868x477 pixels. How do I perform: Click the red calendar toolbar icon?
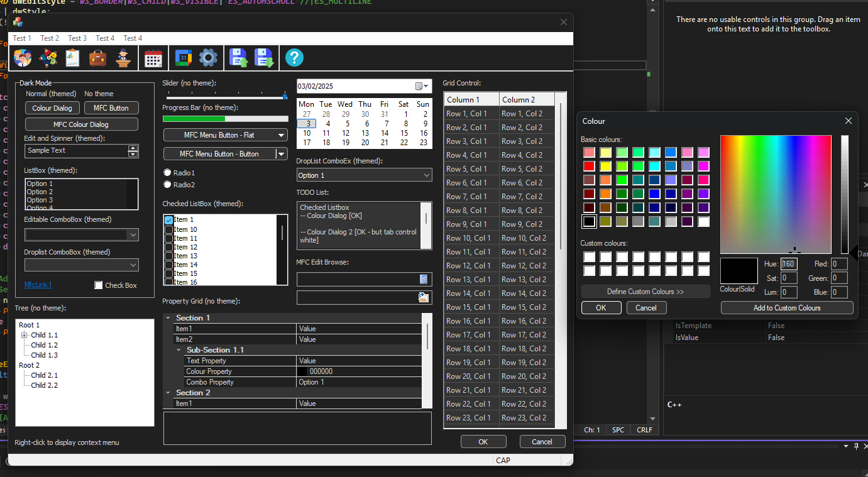point(153,58)
